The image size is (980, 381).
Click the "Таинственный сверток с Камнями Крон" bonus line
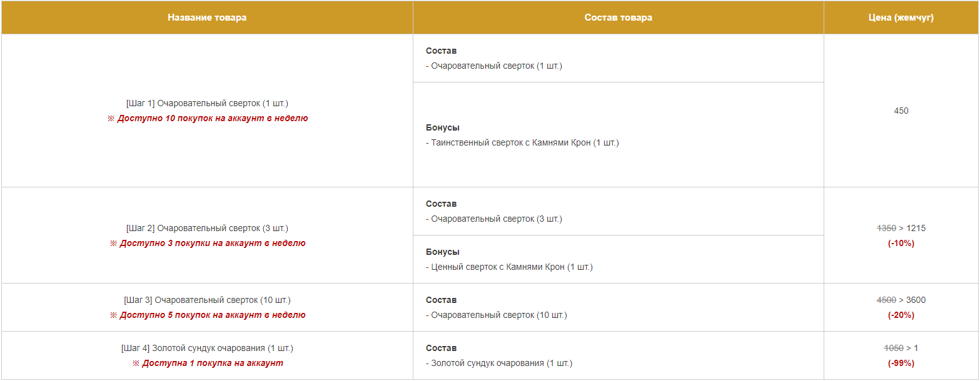(524, 142)
